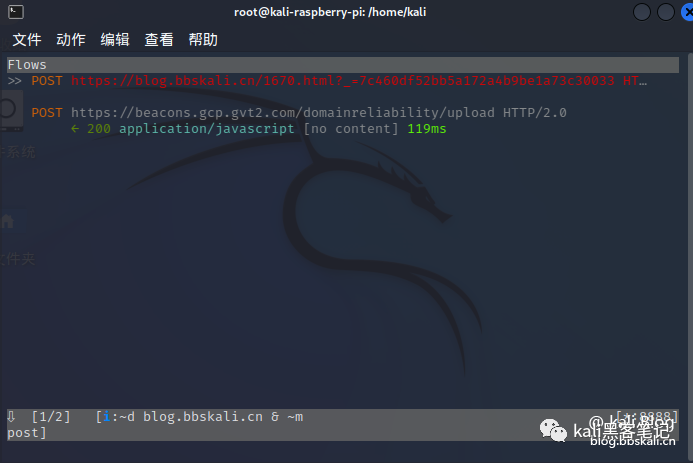Click the [1/2] flow counter
Image resolution: width=693 pixels, height=463 pixels.
coord(51,417)
